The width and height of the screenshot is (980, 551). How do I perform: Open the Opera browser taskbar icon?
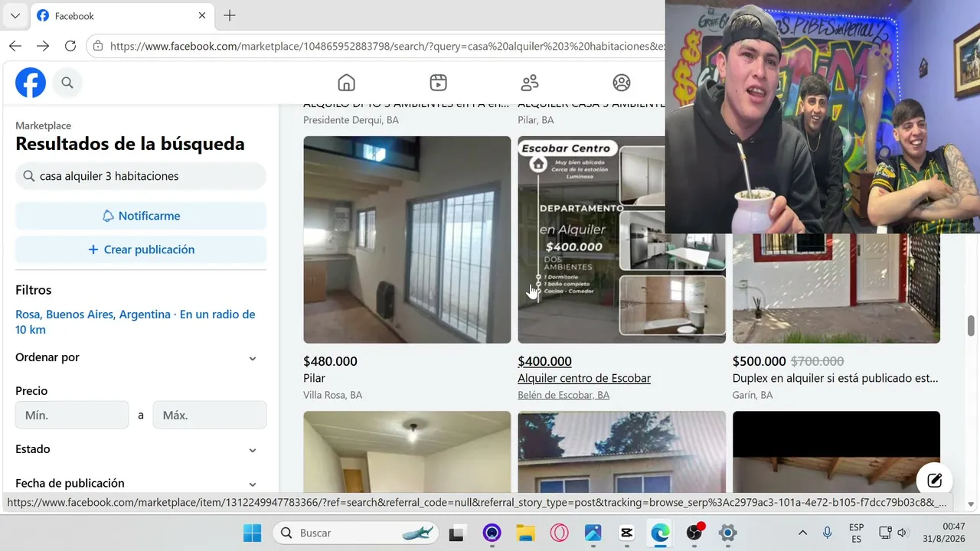[x=559, y=533]
